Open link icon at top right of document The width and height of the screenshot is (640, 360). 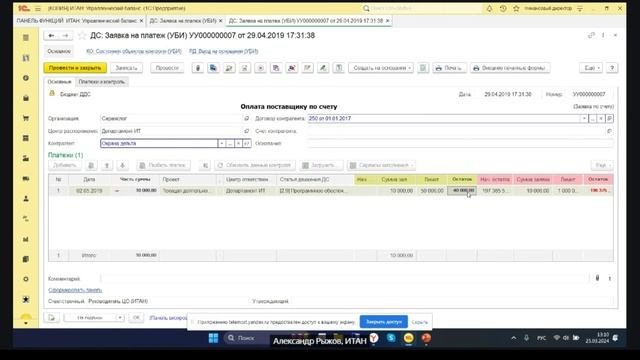[591, 36]
